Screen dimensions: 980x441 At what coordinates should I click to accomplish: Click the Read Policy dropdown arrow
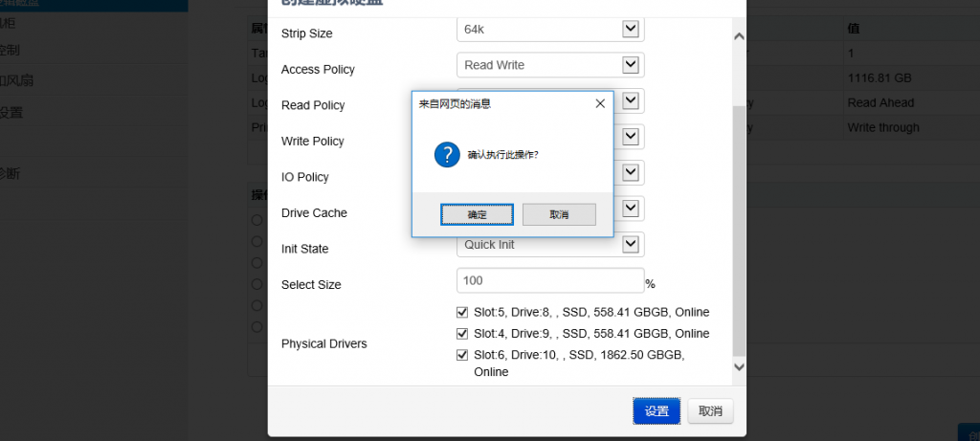[630, 101]
